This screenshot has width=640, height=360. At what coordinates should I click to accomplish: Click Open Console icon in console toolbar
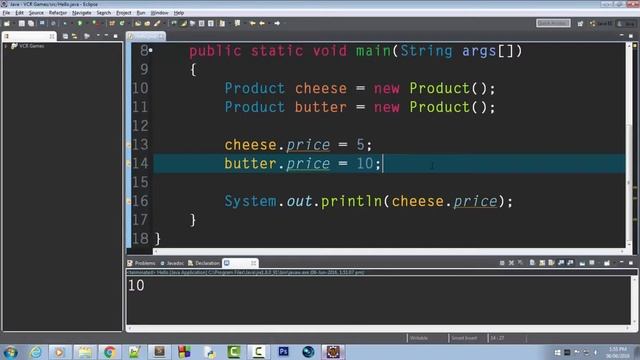tap(607, 263)
